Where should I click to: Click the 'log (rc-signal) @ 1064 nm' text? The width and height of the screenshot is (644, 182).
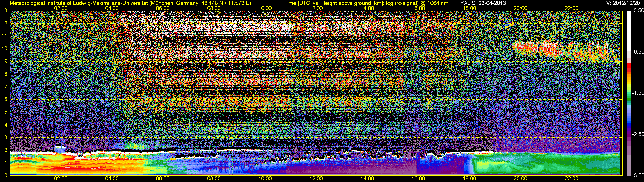coord(417,3)
